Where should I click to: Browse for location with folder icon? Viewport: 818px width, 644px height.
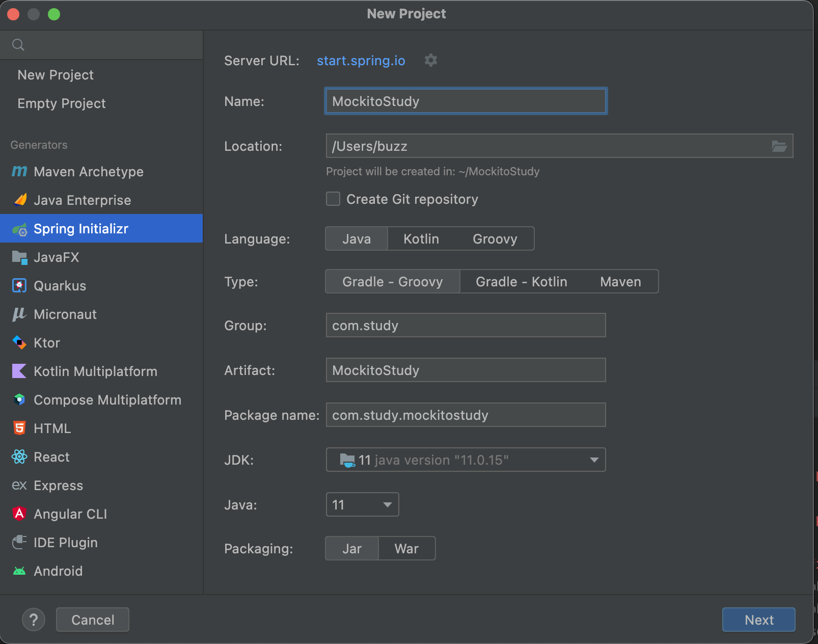click(779, 146)
